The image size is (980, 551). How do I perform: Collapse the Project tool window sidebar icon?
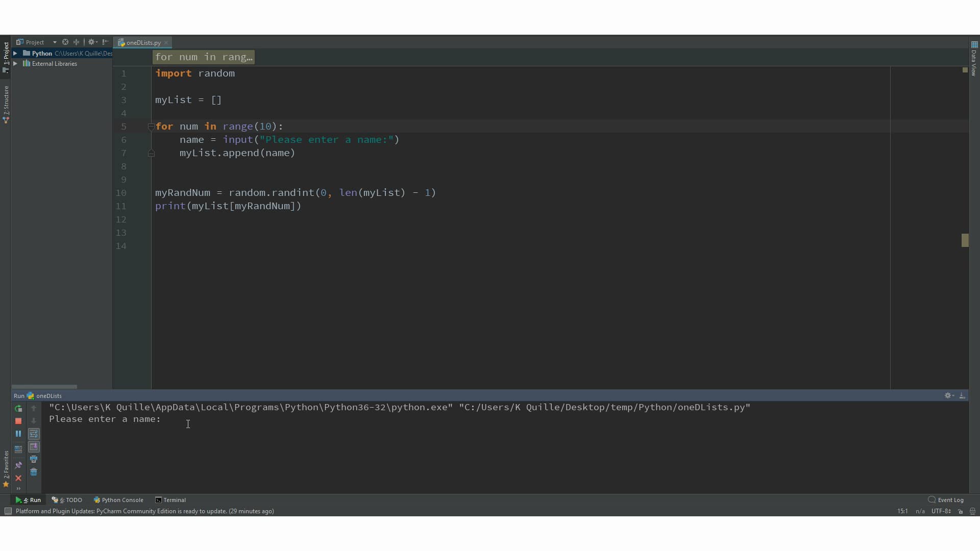pos(105,42)
